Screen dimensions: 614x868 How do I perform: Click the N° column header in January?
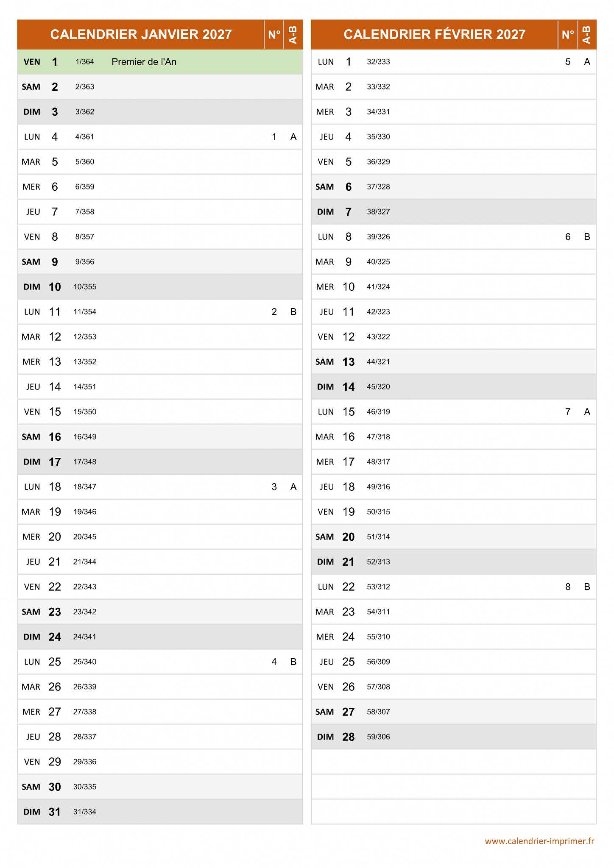pos(274,34)
